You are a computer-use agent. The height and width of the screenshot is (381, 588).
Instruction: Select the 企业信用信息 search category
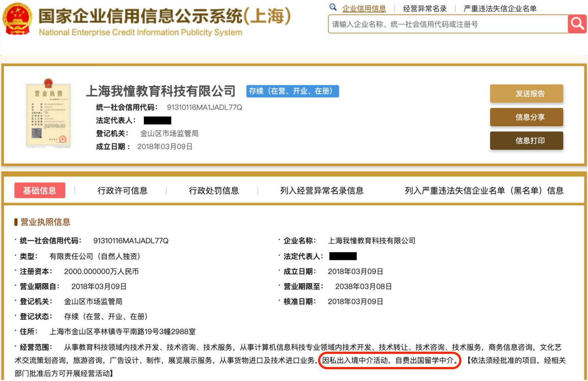tap(364, 8)
